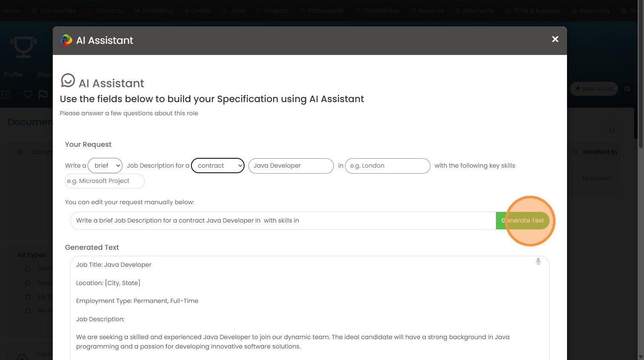
Task: Click the "e.g. London" location field
Action: (388, 166)
